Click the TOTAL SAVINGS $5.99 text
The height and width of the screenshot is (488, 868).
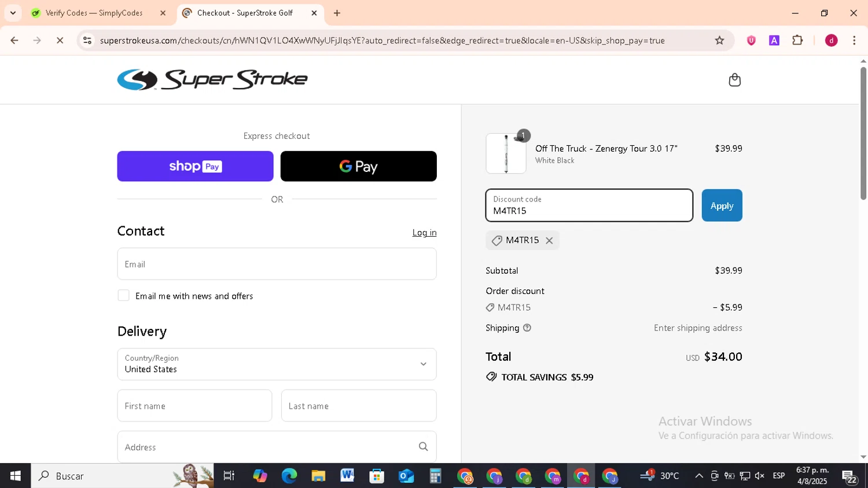pos(547,377)
